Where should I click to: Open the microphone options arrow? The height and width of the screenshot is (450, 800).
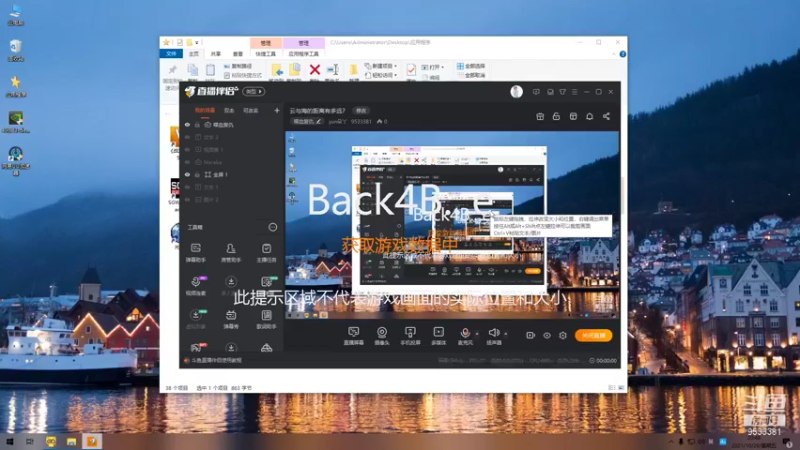[477, 334]
